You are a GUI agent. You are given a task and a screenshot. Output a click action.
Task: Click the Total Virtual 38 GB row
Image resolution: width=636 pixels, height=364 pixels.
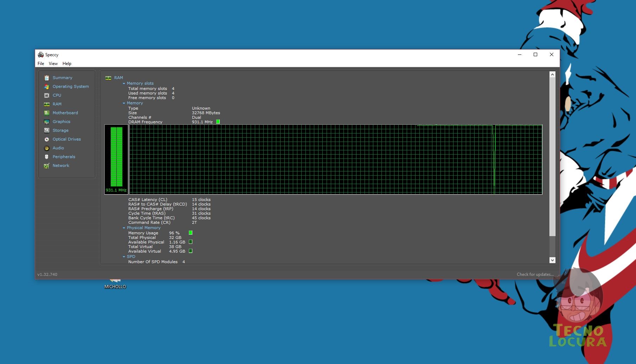click(x=155, y=247)
